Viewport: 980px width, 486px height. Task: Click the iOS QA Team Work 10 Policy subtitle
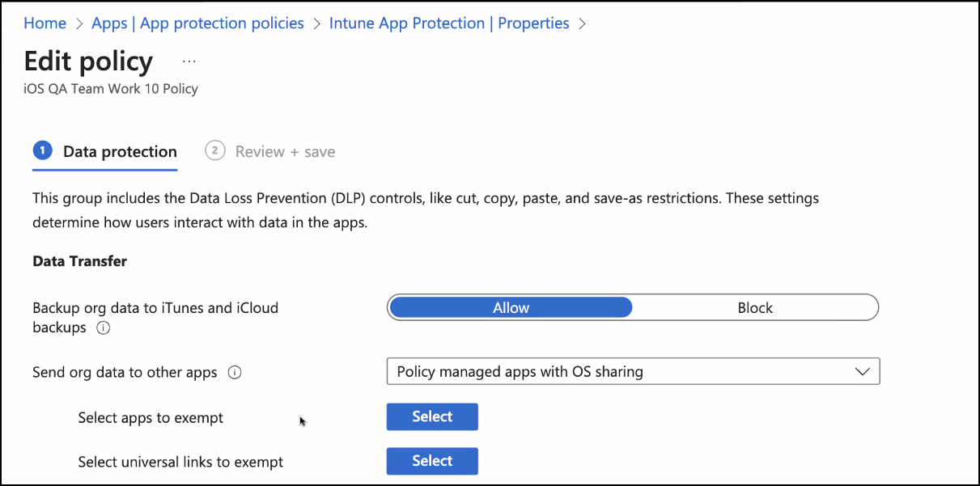pyautogui.click(x=111, y=89)
